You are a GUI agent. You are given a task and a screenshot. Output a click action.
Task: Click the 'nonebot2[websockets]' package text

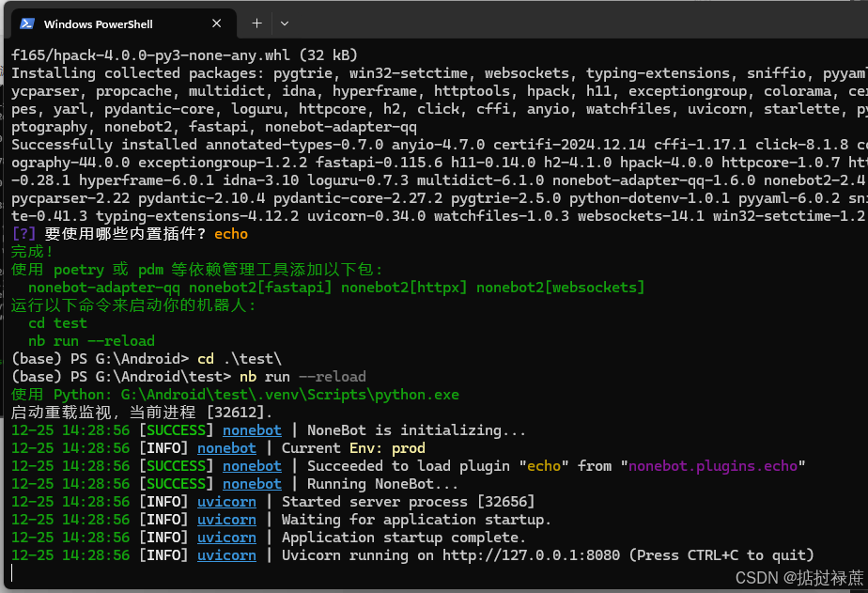(560, 288)
